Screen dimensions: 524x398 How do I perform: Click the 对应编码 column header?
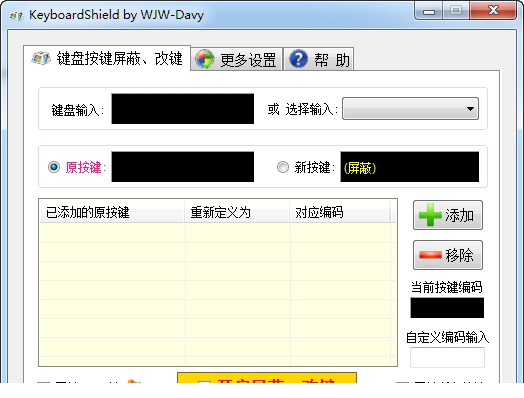click(340, 212)
